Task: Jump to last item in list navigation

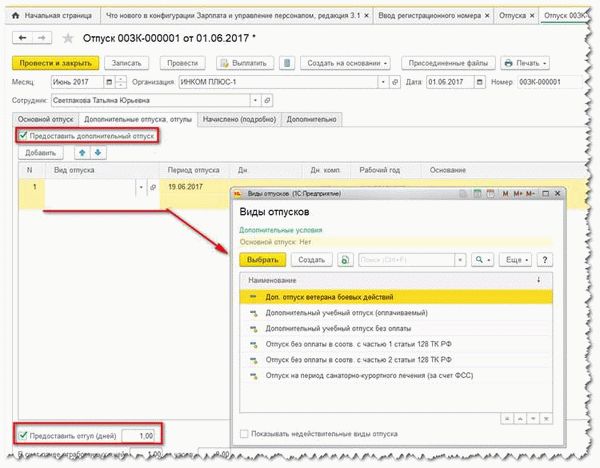Action: pos(546,419)
